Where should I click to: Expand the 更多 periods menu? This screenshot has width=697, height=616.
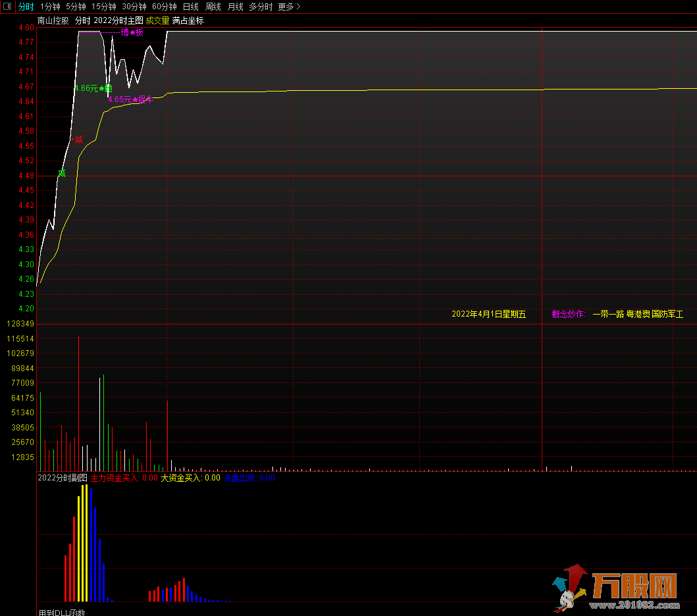(x=289, y=7)
